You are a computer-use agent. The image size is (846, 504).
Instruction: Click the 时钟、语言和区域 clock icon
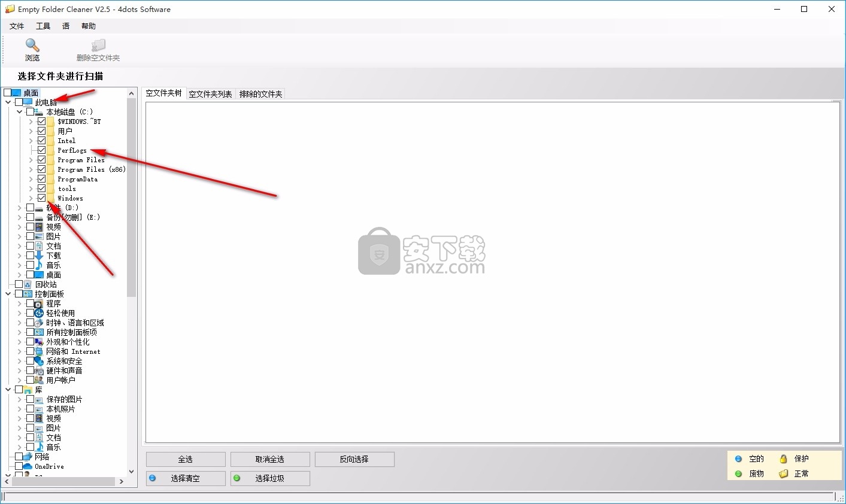pos(39,323)
